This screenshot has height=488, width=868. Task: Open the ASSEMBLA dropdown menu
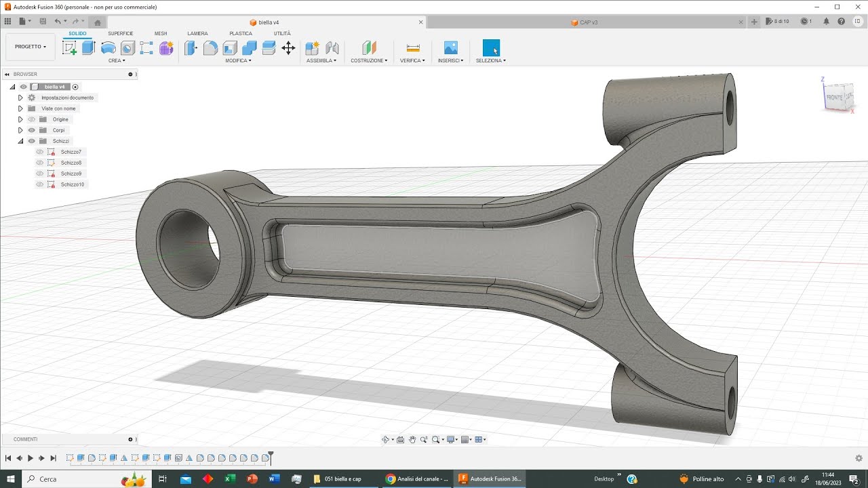coord(321,60)
